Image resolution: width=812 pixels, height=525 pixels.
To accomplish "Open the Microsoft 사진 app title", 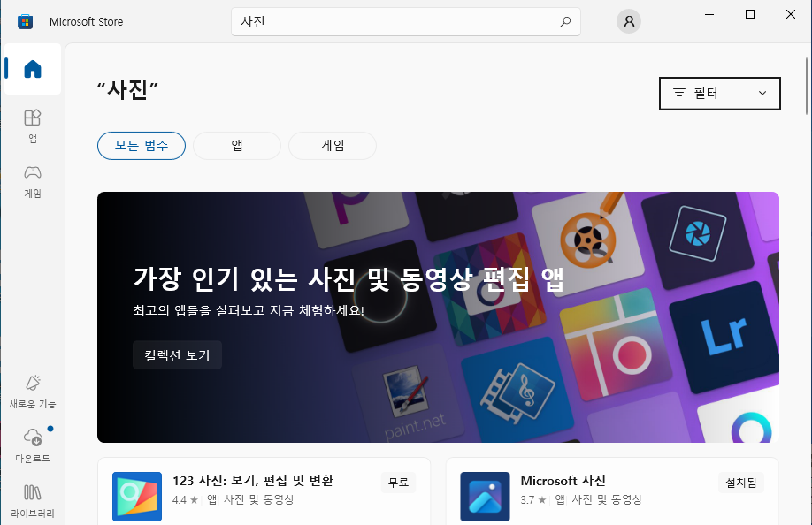I will [563, 481].
